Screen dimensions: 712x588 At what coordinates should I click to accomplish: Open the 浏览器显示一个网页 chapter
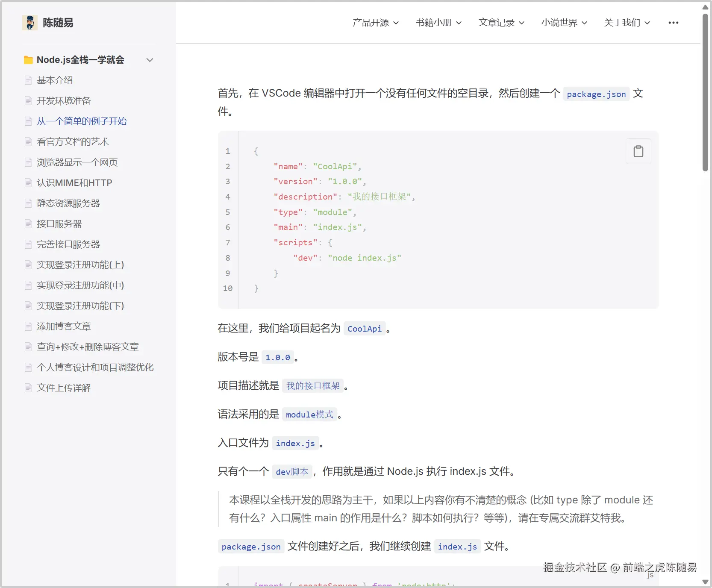tap(77, 162)
